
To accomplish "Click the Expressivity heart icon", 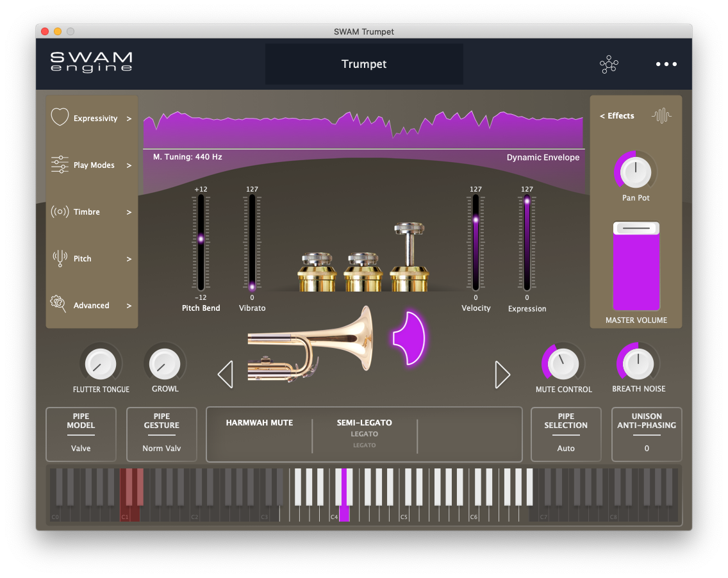I will (60, 117).
